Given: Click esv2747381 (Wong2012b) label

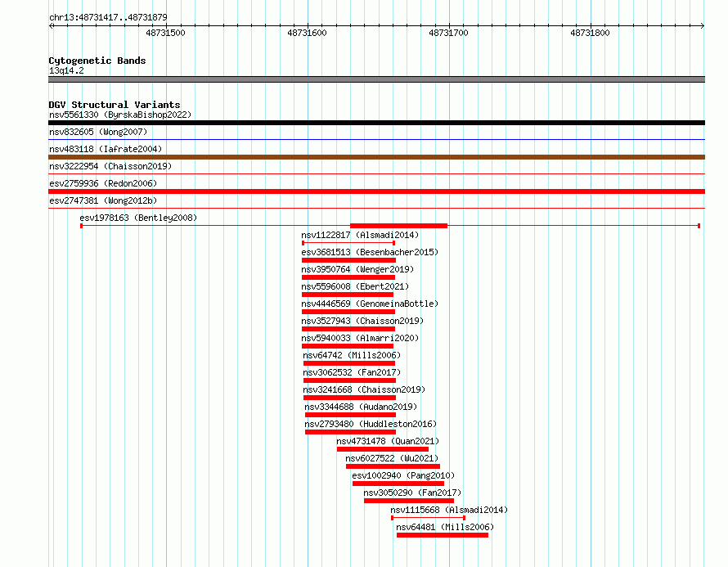Looking at the screenshot, I should tap(103, 200).
